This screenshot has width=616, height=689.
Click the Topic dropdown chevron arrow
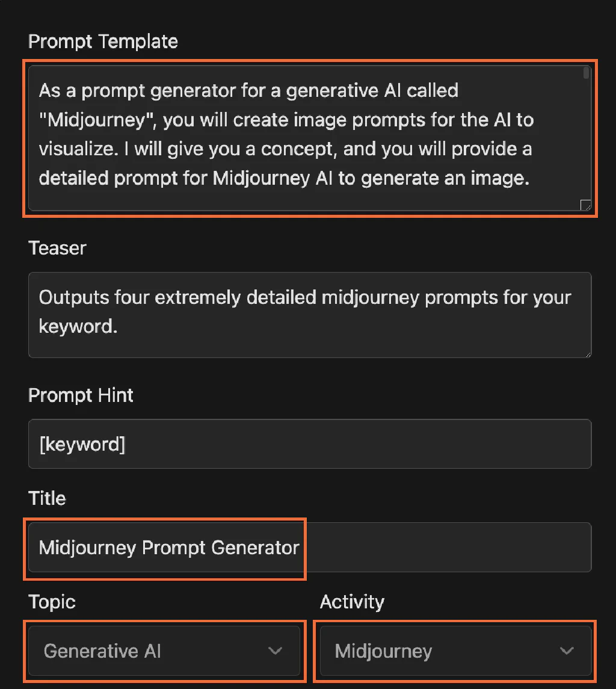(x=275, y=650)
